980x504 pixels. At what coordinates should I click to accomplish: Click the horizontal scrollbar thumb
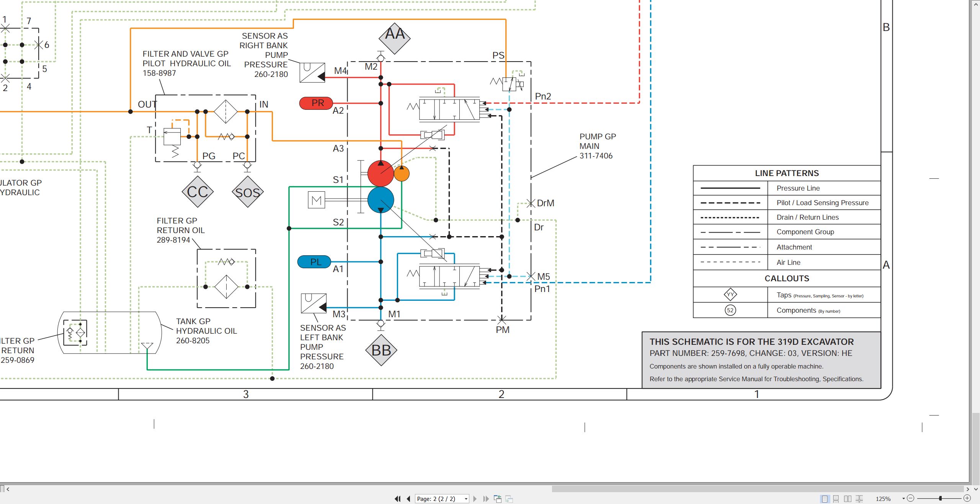758,489
